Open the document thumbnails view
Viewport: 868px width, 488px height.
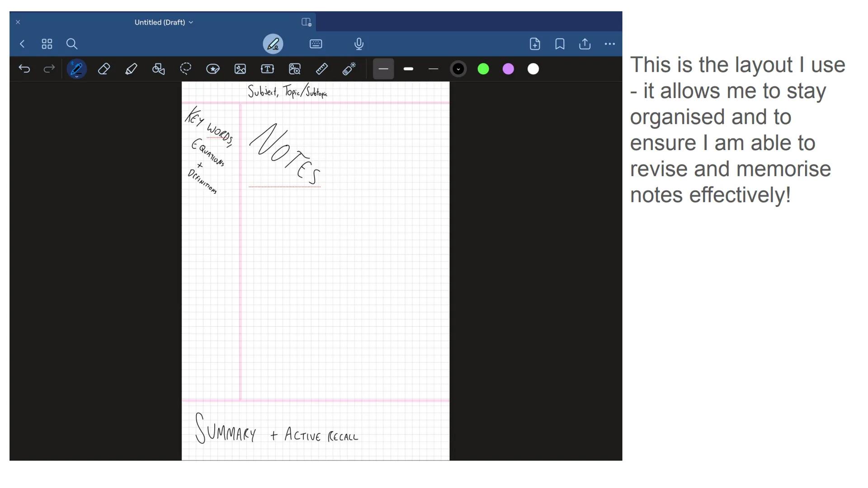[x=46, y=44]
